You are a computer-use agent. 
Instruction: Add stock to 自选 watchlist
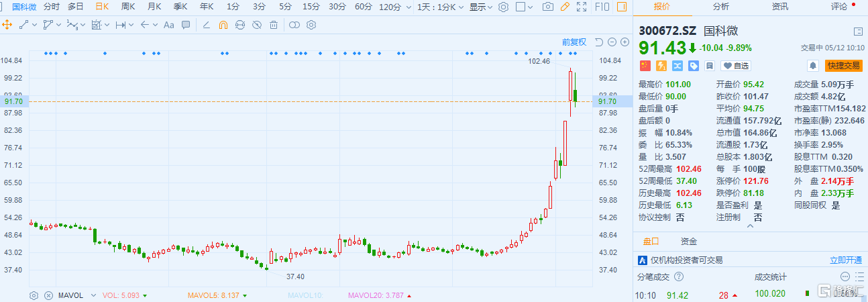click(736, 66)
